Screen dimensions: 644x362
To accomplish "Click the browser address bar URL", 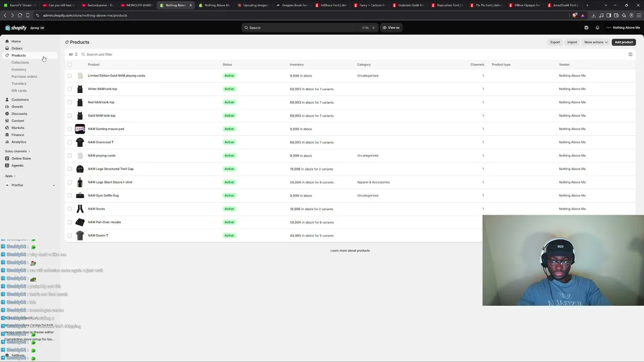I will pyautogui.click(x=85, y=15).
